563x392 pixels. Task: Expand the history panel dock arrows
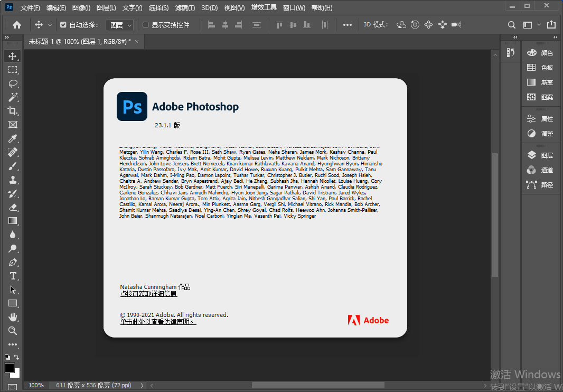tap(515, 37)
